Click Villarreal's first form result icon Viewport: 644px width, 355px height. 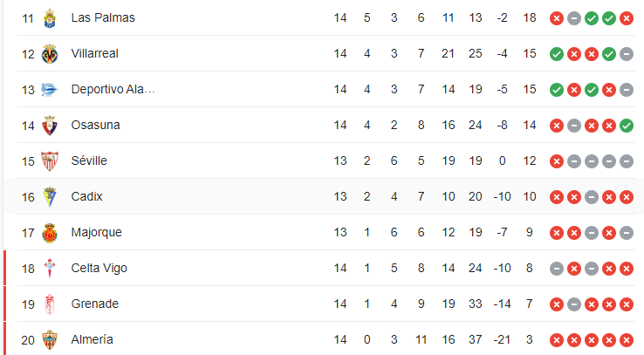click(x=556, y=53)
